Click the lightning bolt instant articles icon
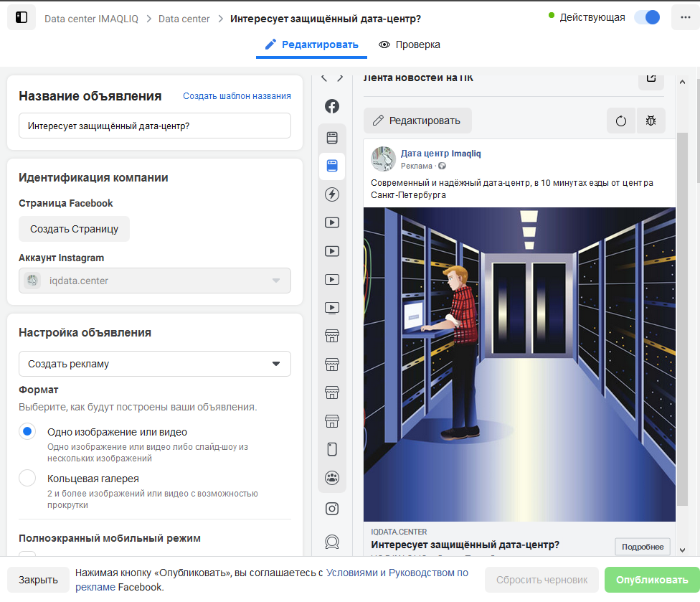Image resolution: width=700 pixels, height=602 pixels. (332, 194)
